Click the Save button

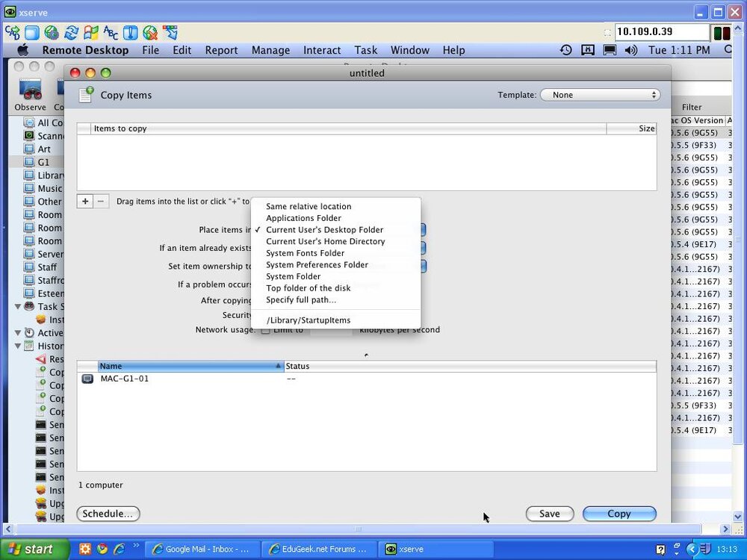tap(549, 514)
